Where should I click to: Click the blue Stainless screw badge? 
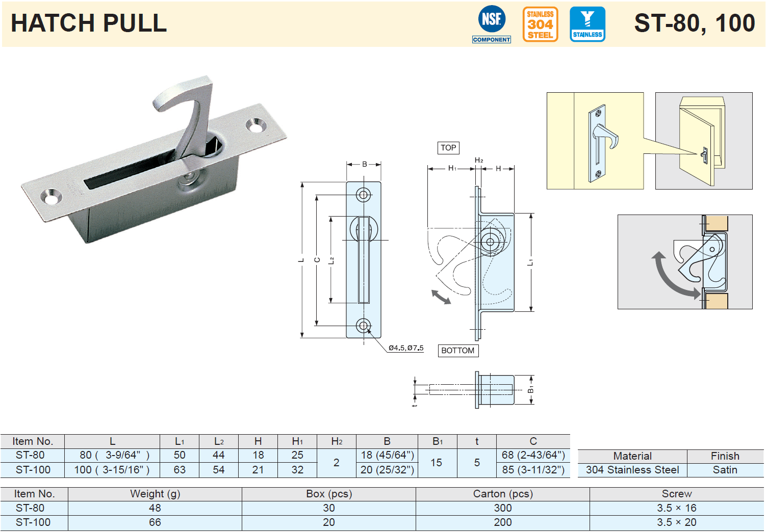coord(588,24)
